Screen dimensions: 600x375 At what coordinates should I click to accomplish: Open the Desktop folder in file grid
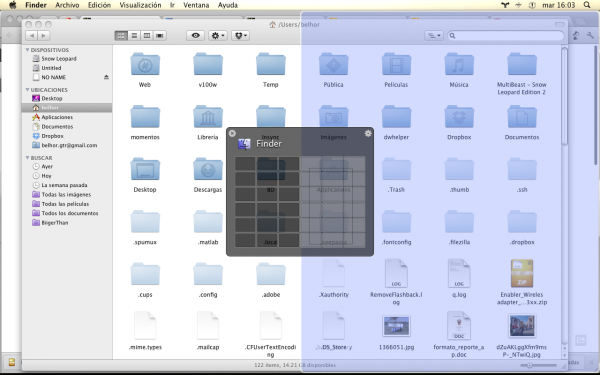coord(145,169)
